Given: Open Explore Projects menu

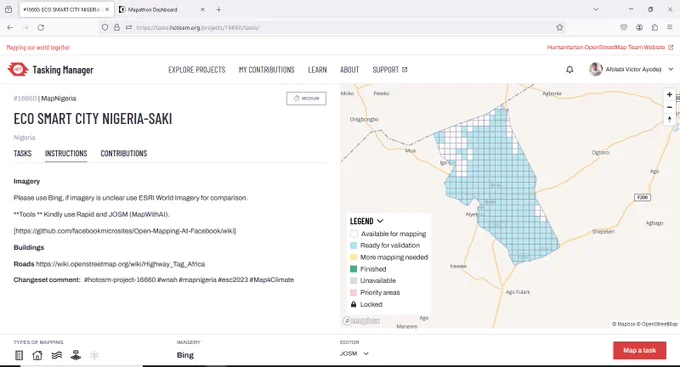Looking at the screenshot, I should click(x=197, y=69).
